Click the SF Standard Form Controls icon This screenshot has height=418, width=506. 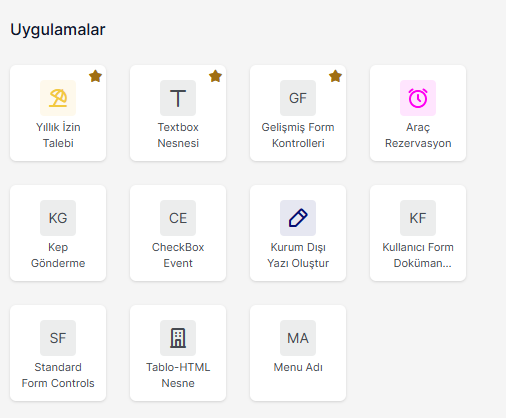click(58, 338)
